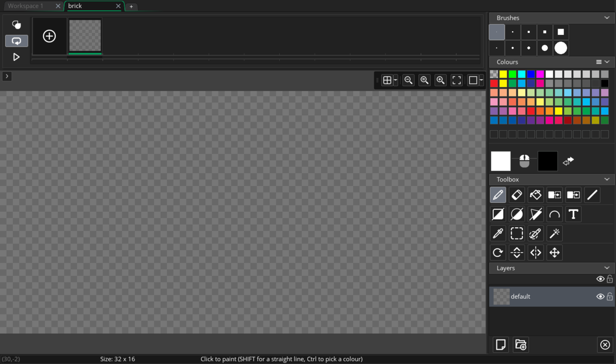Viewport: 616px width, 364px height.
Task: Close the brick tab
Action: click(x=119, y=6)
